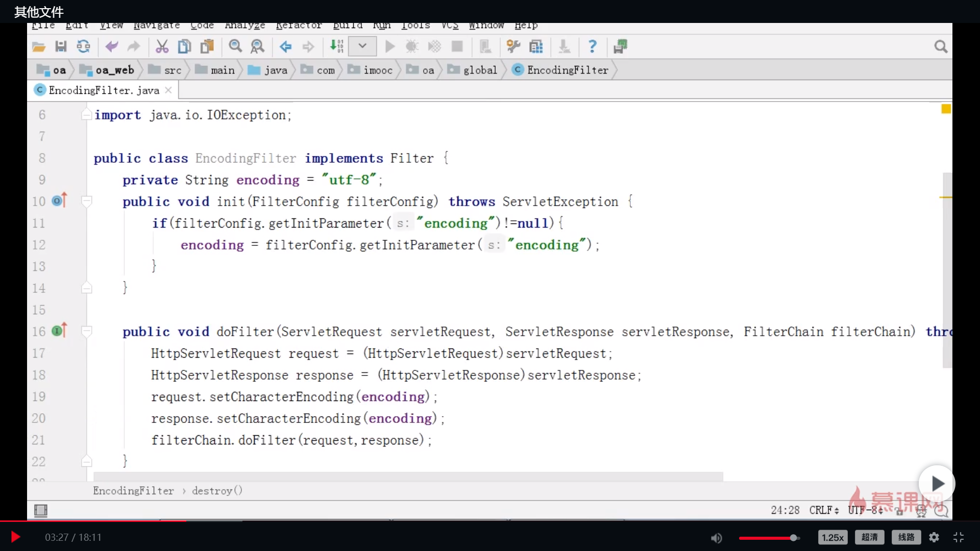Click the Stop square icon

(x=457, y=47)
